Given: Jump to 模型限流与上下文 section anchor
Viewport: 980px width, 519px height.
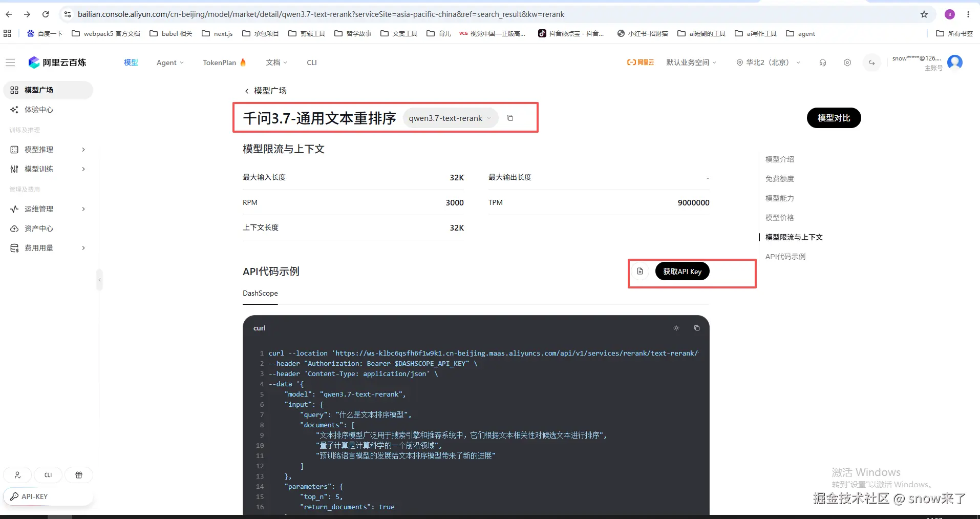Looking at the screenshot, I should pos(794,237).
